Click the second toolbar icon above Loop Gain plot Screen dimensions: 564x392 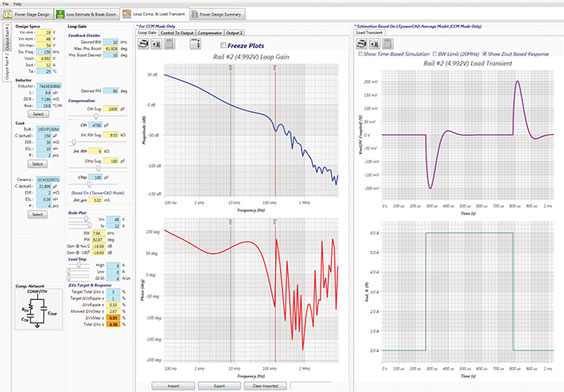(156, 44)
